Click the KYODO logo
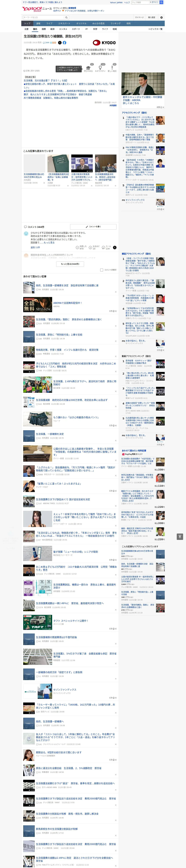 [x=104, y=43]
